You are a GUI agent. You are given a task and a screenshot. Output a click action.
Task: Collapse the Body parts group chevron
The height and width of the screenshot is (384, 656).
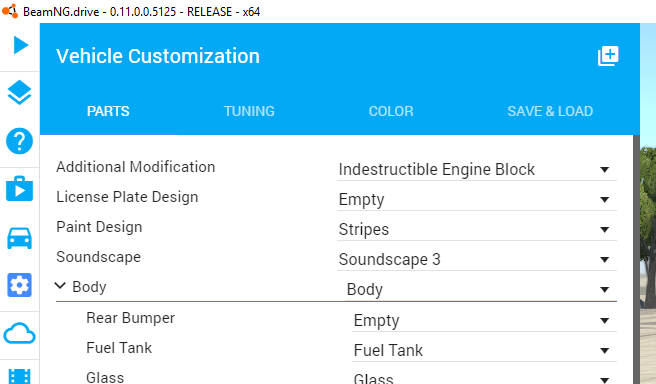(60, 286)
